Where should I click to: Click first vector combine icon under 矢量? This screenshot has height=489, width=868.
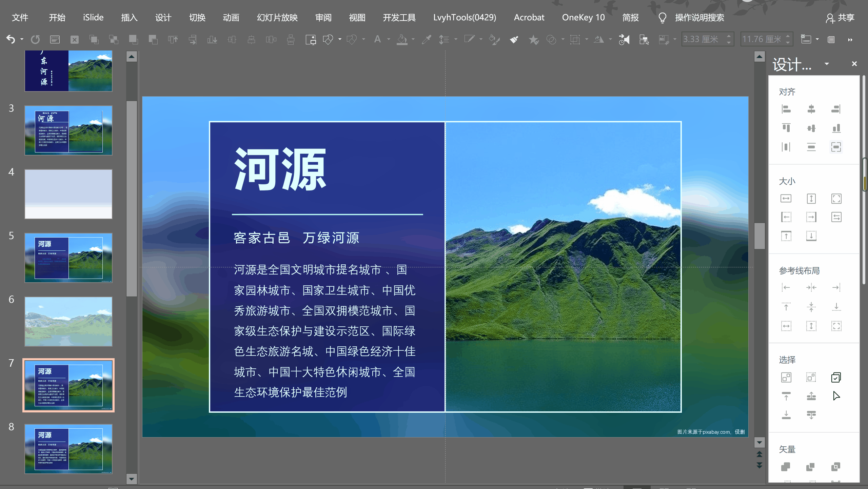pyautogui.click(x=786, y=467)
